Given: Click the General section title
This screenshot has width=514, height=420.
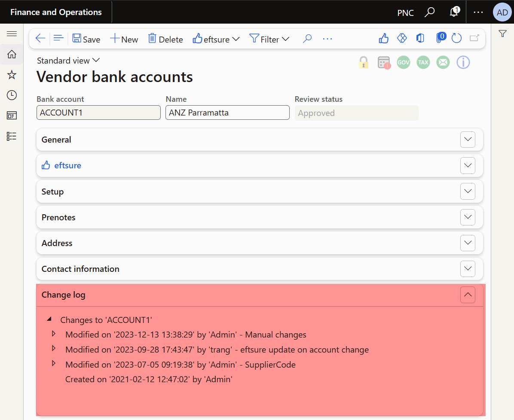Looking at the screenshot, I should [x=56, y=140].
